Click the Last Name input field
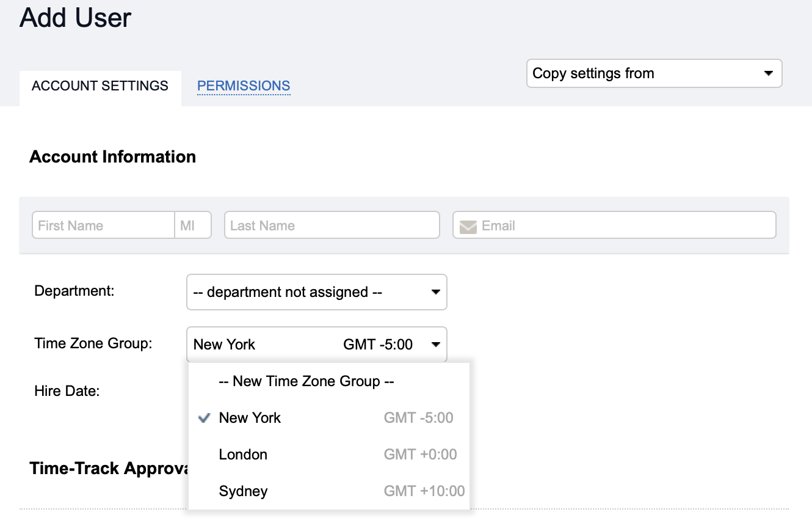 tap(332, 225)
